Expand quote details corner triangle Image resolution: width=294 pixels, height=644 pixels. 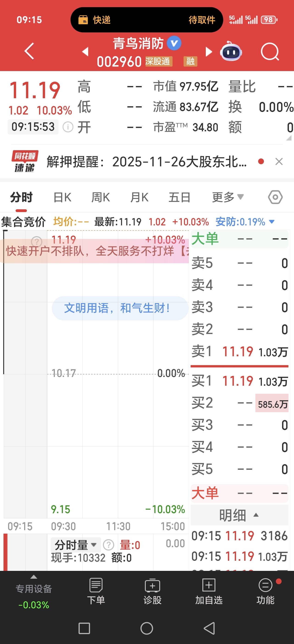tap(289, 138)
